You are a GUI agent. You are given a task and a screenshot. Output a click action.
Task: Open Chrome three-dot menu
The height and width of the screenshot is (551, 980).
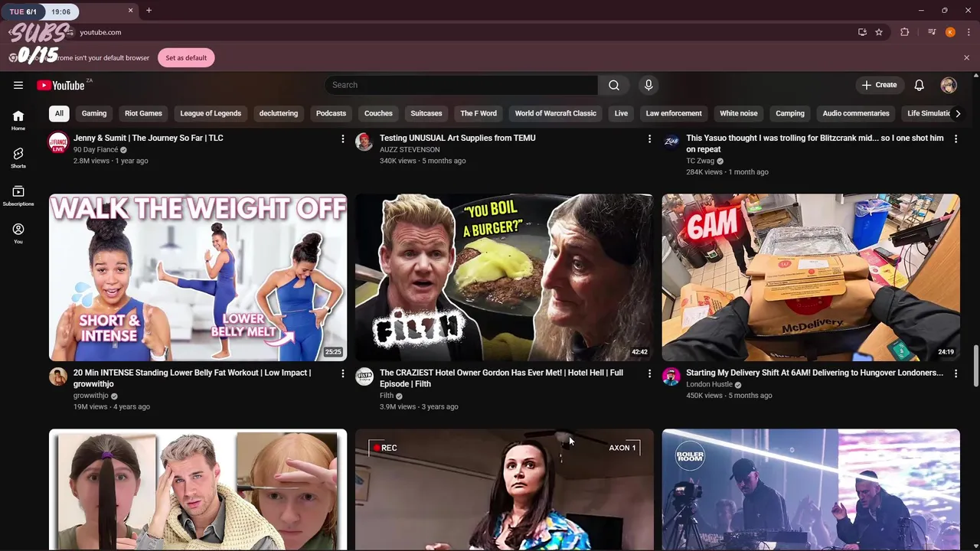[x=969, y=32]
